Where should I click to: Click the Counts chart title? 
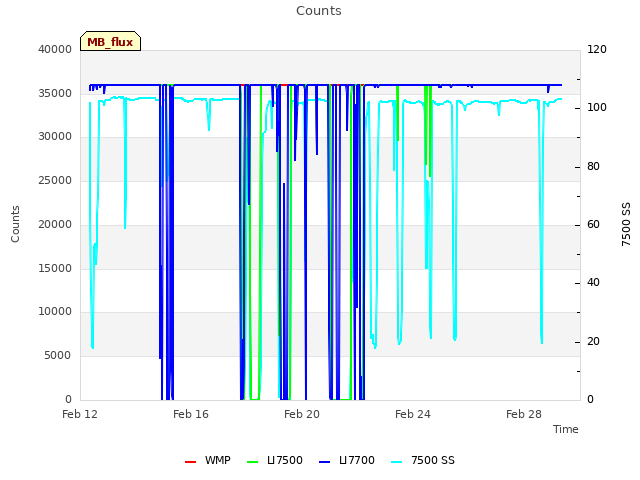[319, 11]
